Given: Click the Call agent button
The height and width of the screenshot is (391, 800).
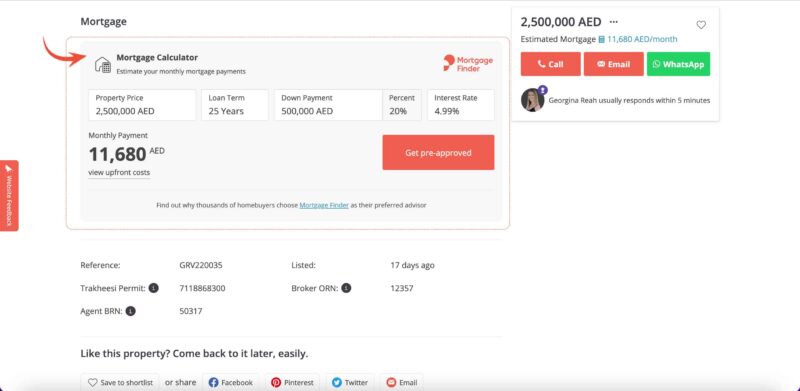Looking at the screenshot, I should pos(551,64).
